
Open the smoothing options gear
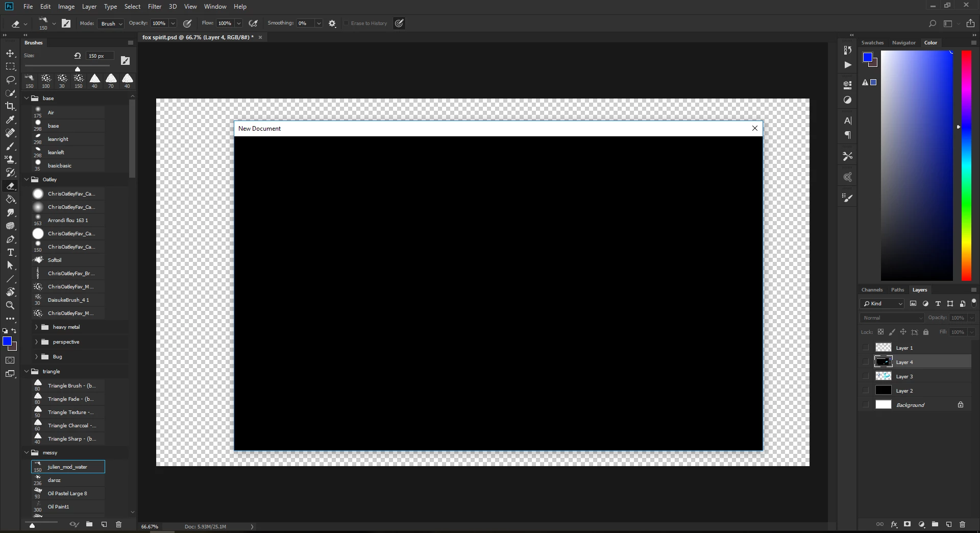(x=332, y=23)
